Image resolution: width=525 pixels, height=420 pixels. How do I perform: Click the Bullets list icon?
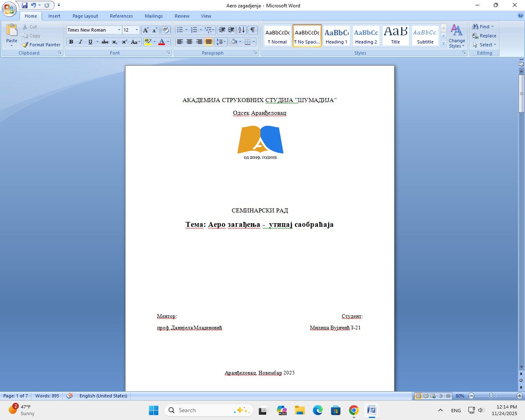point(180,30)
